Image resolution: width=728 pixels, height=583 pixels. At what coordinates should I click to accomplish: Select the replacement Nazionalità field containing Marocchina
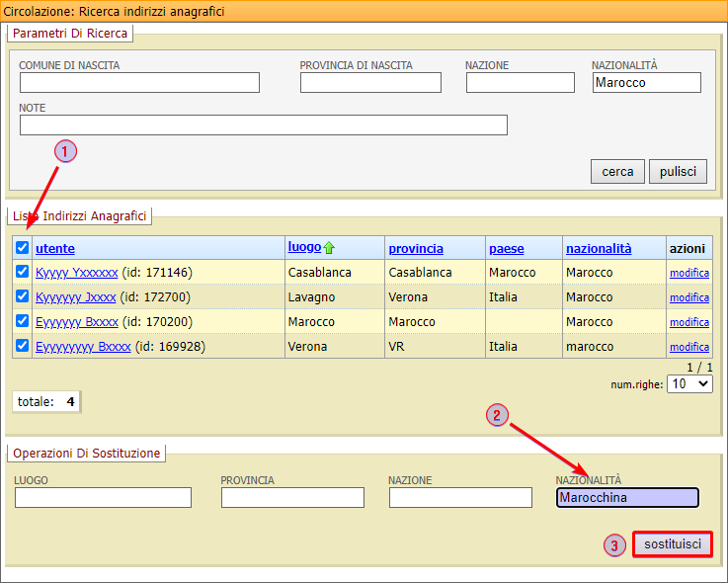click(x=627, y=498)
